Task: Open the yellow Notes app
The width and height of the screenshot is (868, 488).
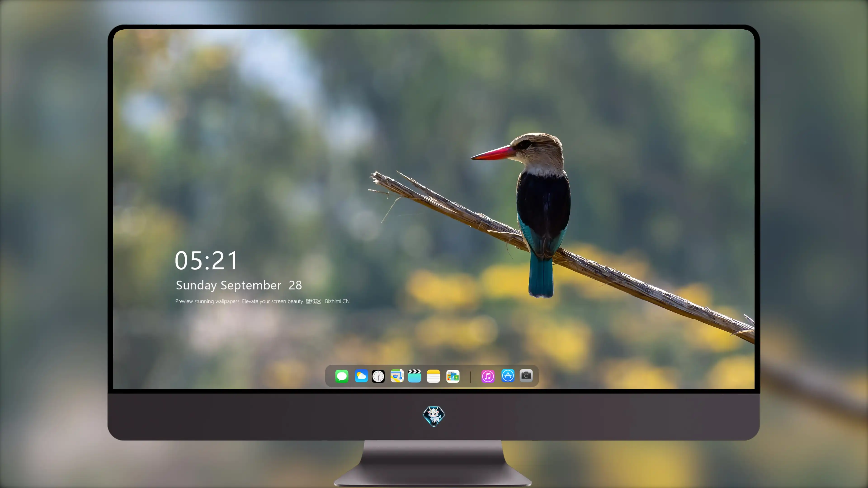Action: click(x=433, y=376)
